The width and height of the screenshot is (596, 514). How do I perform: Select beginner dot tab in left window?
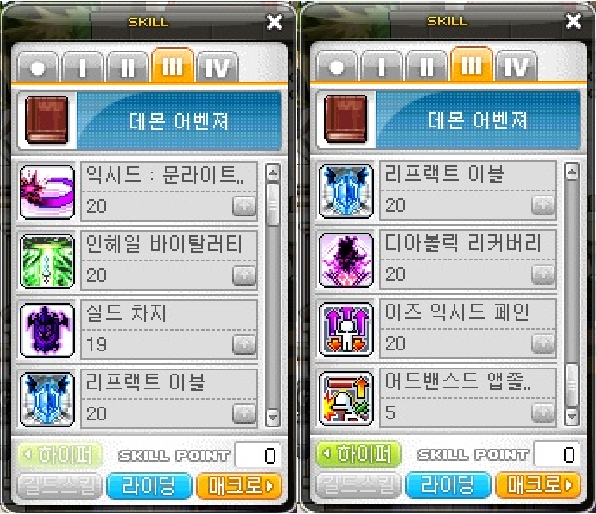pos(38,67)
